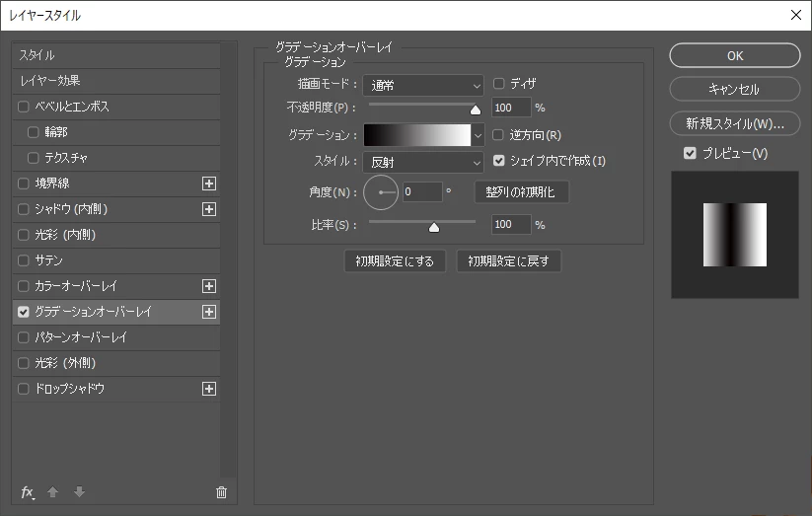812x516 pixels.
Task: Add another ドロップシャドウ with plus icon
Action: [x=209, y=389]
